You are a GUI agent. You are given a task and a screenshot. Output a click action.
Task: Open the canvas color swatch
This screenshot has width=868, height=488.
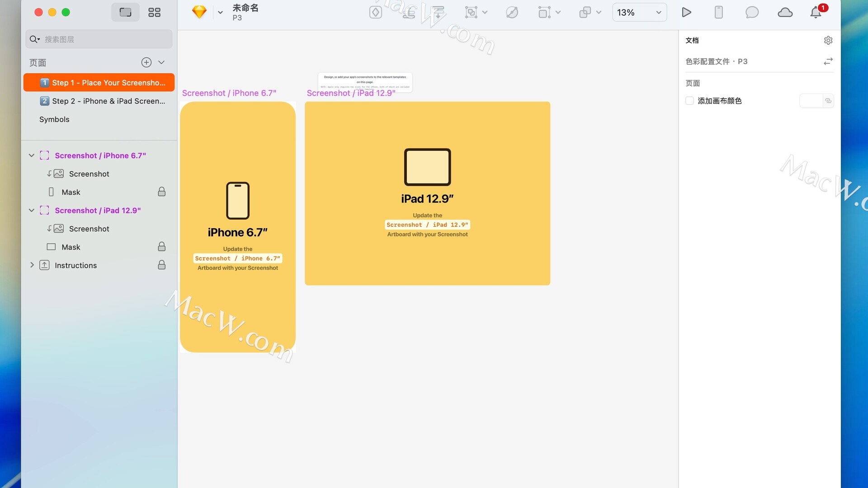pyautogui.click(x=811, y=101)
